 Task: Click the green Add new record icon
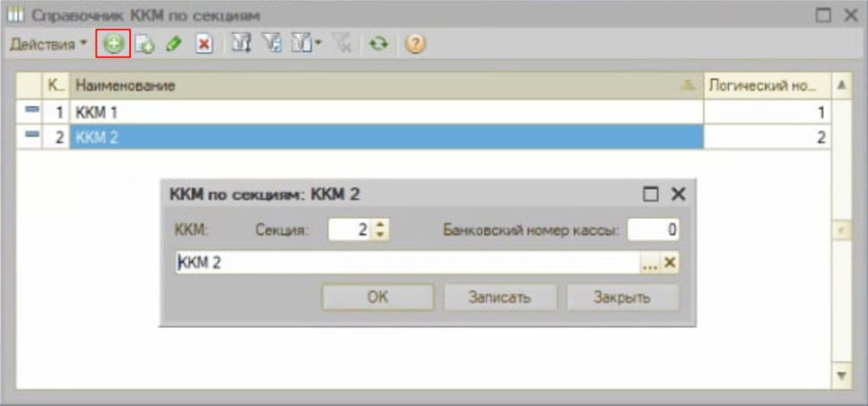(114, 44)
